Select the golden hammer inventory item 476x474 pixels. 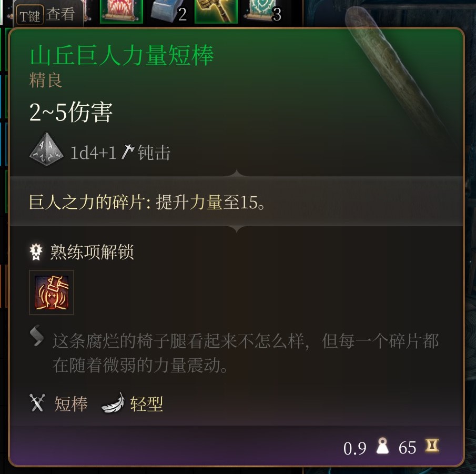(216, 12)
